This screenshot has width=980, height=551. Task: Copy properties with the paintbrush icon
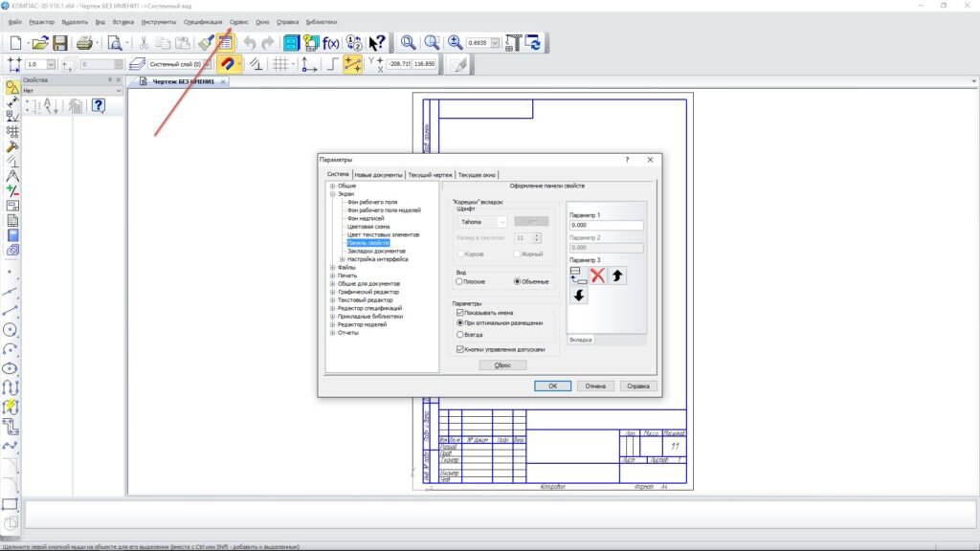click(206, 42)
